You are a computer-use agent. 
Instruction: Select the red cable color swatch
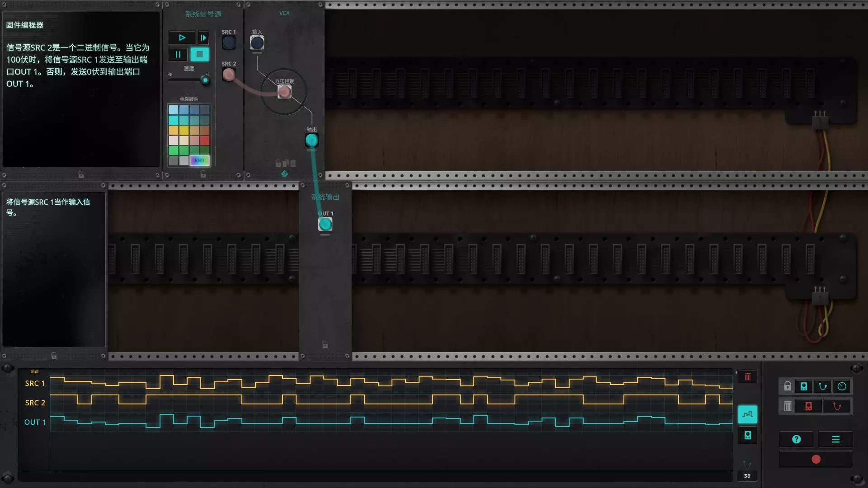(x=205, y=141)
